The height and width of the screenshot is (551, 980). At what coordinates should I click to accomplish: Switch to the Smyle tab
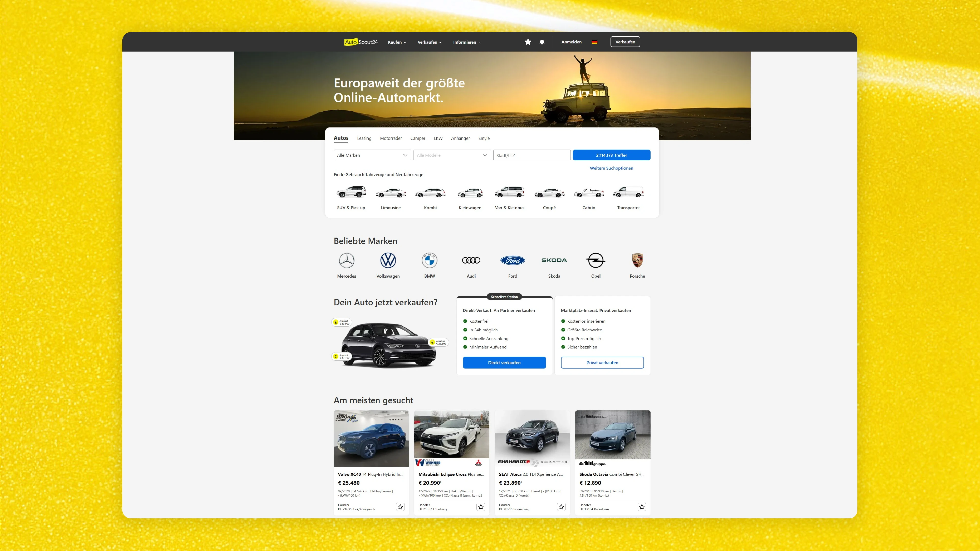click(484, 139)
